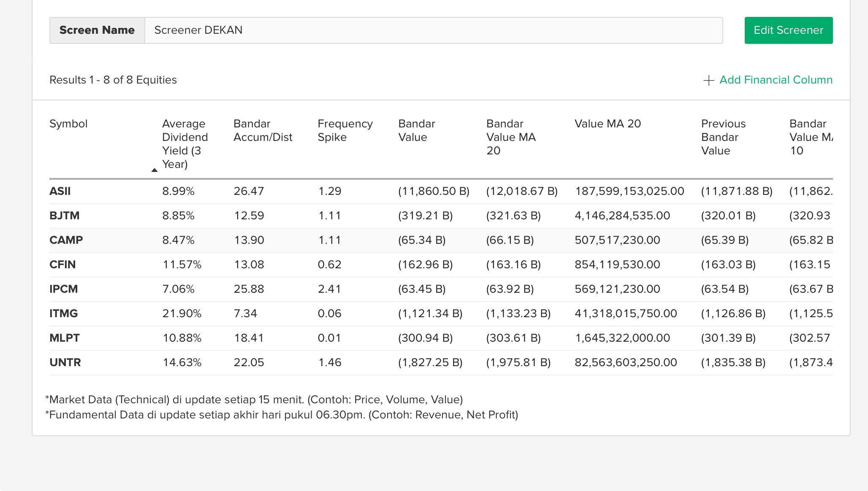Viewport: 868px width, 491px height.
Task: Click the Bandar Accum/Dist column header
Action: (263, 130)
